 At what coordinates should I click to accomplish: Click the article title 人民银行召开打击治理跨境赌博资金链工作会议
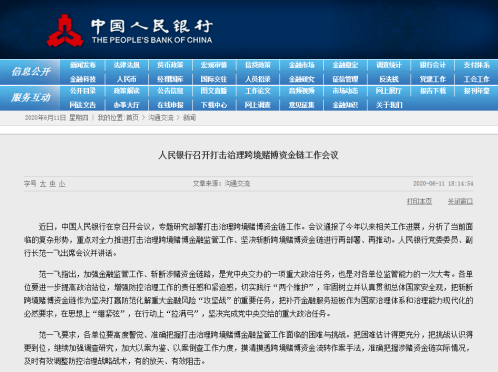tap(249, 155)
